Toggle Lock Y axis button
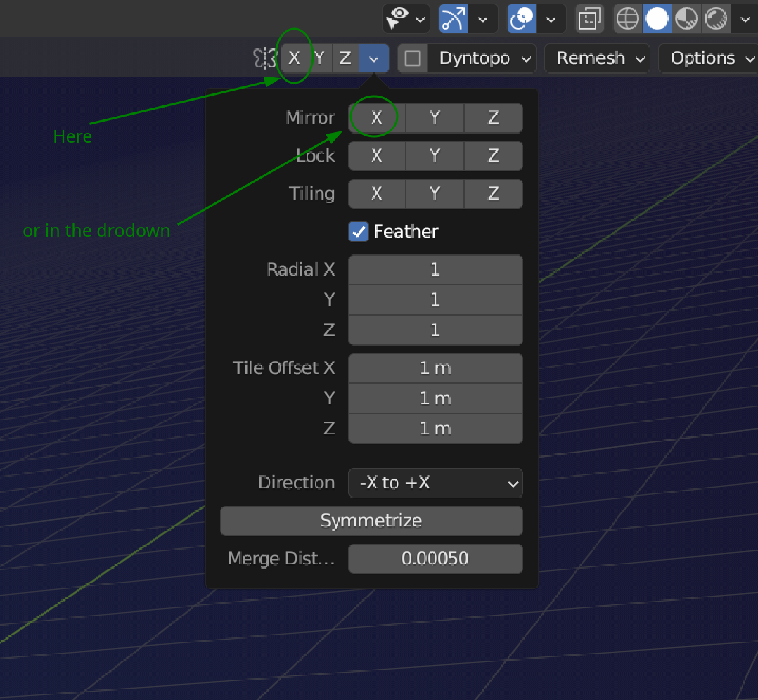Viewport: 758px width, 700px height. [x=435, y=155]
